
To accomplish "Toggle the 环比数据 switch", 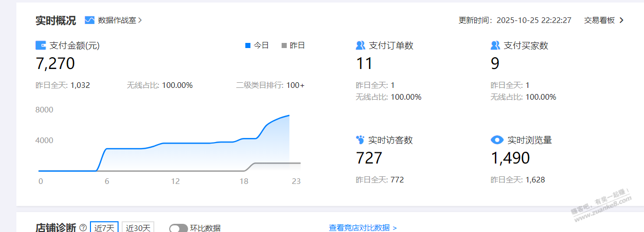I will point(178,228).
